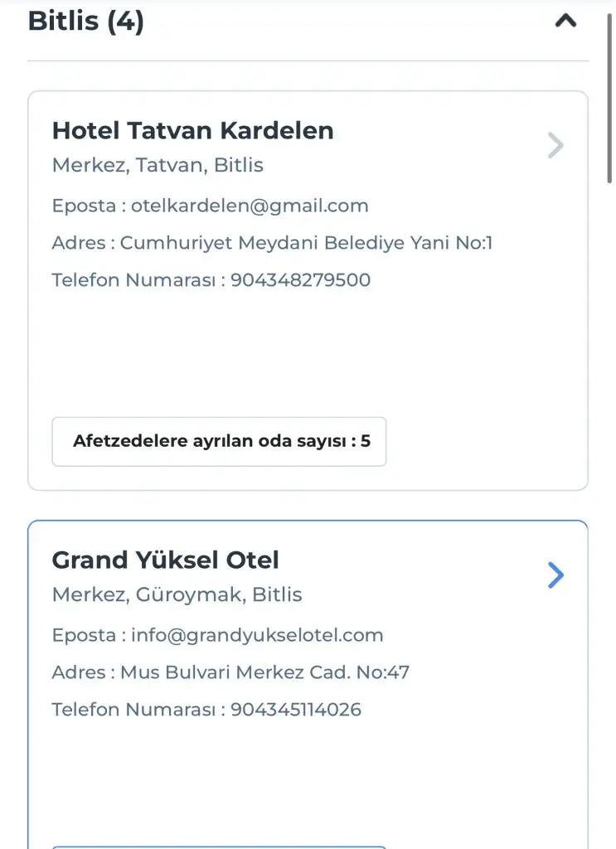Viewport: 616px width, 849px height.
Task: Click the Mus Bulvari Merkez Cad. address
Action: pos(265,672)
